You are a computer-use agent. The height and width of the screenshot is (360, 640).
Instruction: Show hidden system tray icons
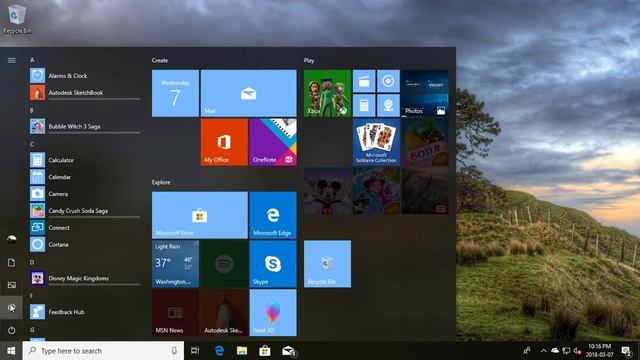point(544,351)
